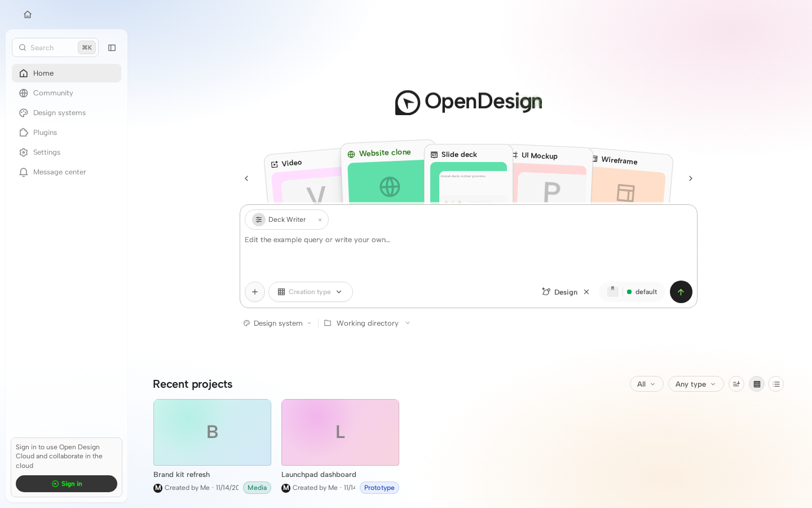
Task: Click the OpenDesign logo
Action: coord(469,102)
